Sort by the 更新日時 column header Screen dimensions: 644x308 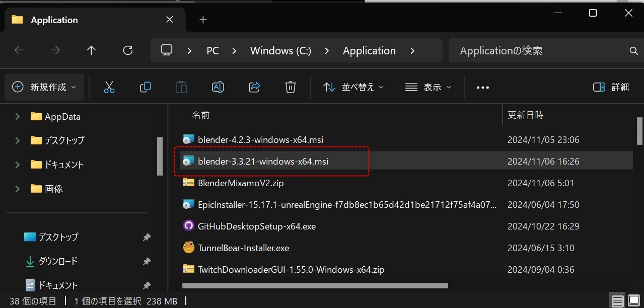[525, 115]
